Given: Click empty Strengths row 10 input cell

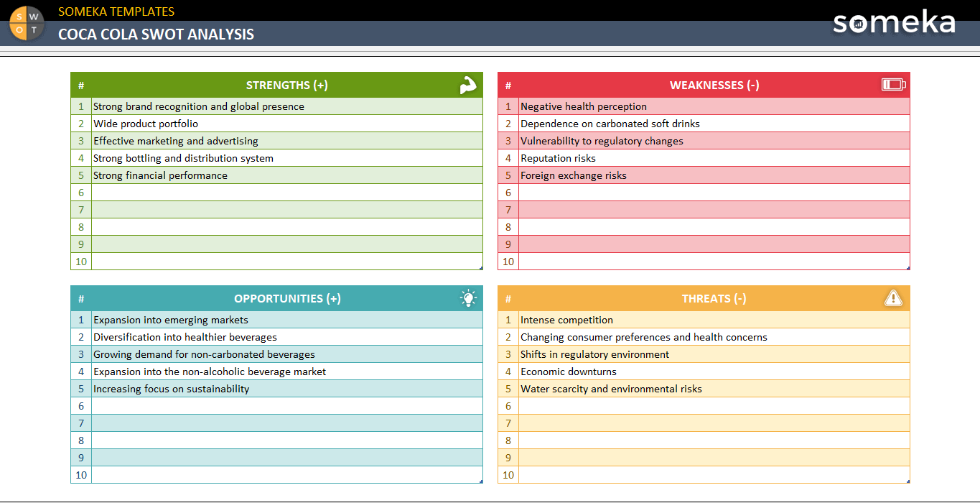Looking at the screenshot, I should coord(287,262).
